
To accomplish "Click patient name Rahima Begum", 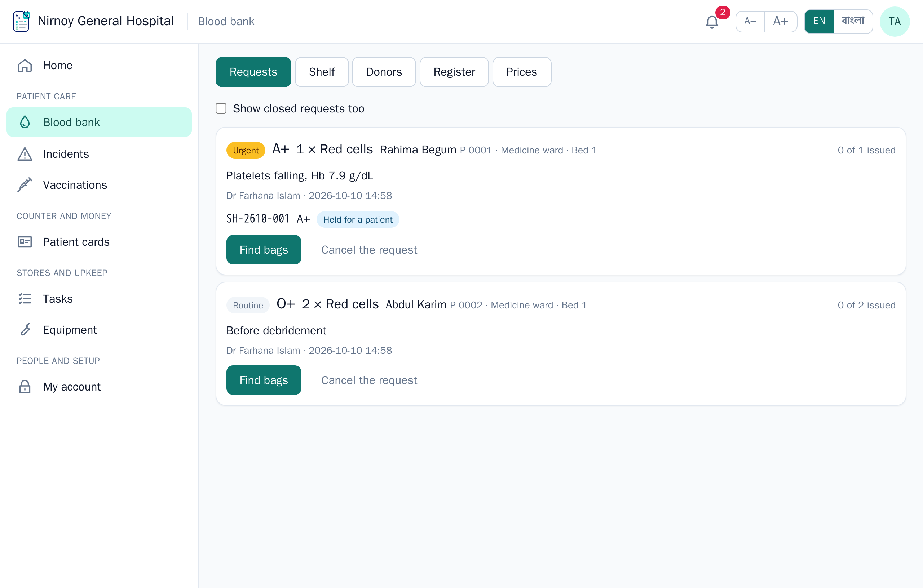I will tap(418, 150).
